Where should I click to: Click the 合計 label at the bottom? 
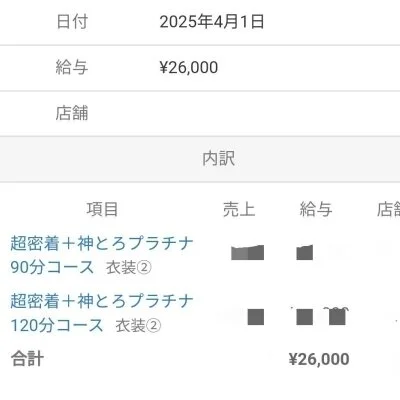click(x=27, y=359)
